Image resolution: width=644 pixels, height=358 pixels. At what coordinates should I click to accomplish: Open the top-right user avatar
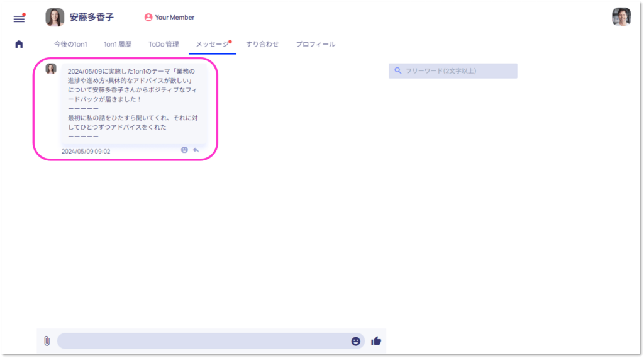click(621, 17)
